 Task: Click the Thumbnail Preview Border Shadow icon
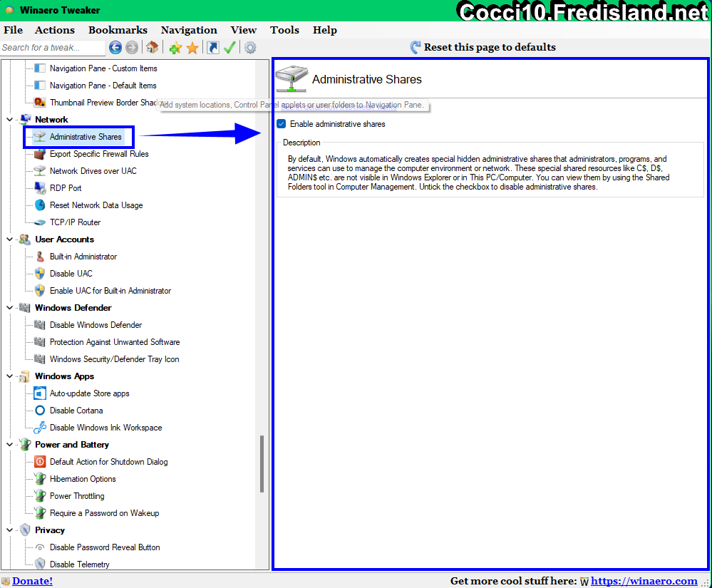(x=40, y=103)
